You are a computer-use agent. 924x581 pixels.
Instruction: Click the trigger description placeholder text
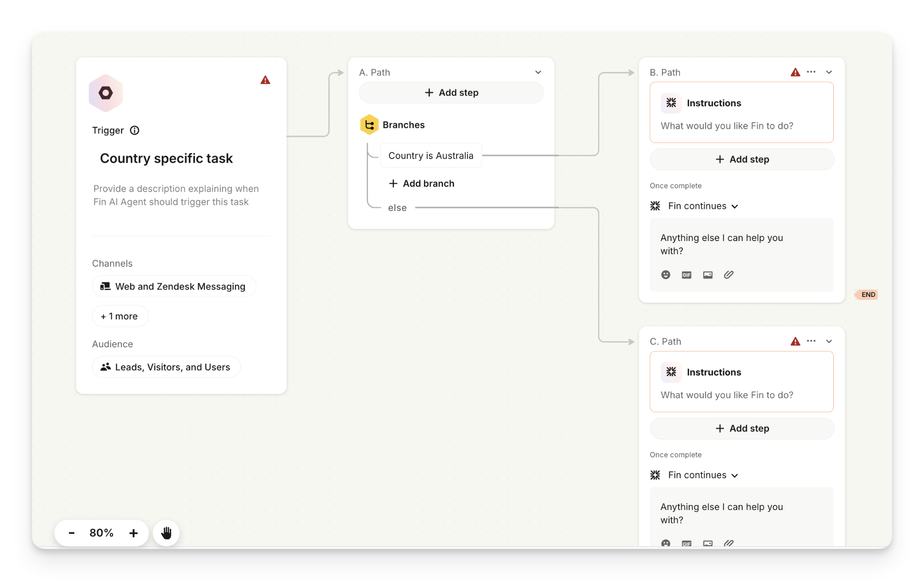[176, 195]
